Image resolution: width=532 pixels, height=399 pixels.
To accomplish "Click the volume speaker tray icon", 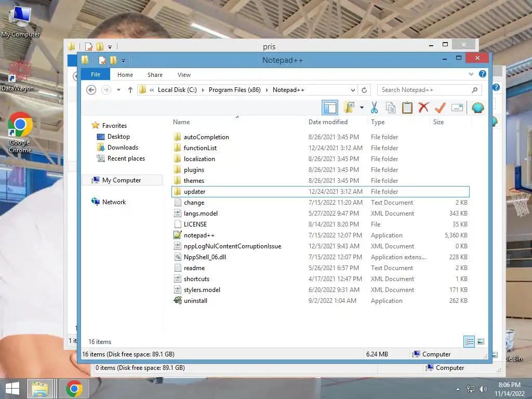I will coord(483,389).
